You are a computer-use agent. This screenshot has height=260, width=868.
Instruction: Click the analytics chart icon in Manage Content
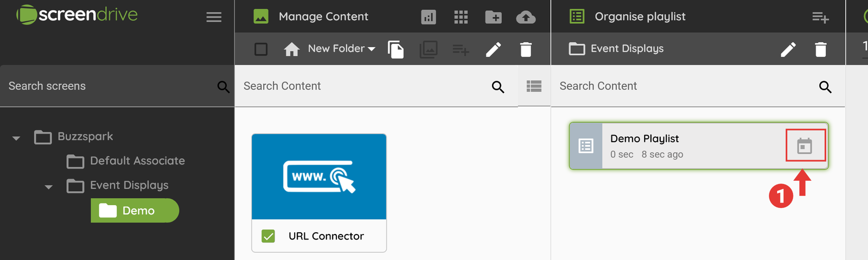(x=429, y=17)
